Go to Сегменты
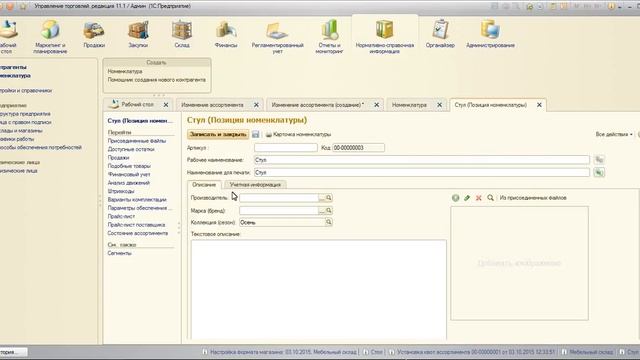The image size is (640, 360). [120, 253]
